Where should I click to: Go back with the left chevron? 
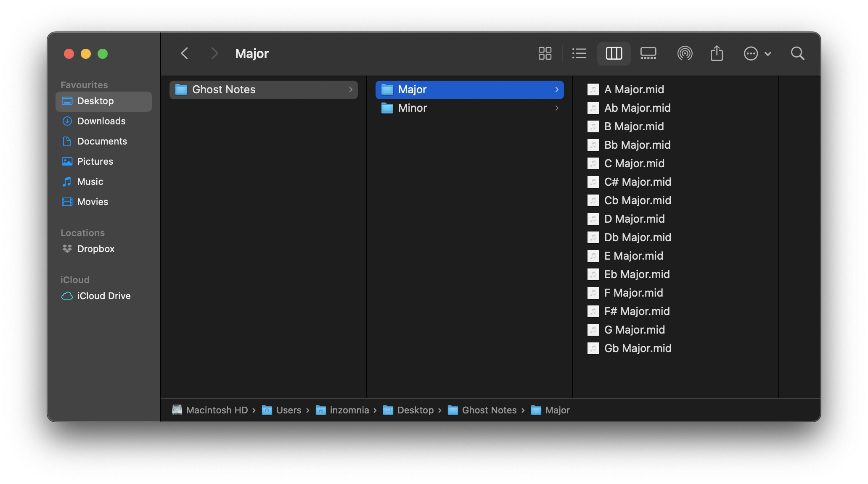point(184,53)
